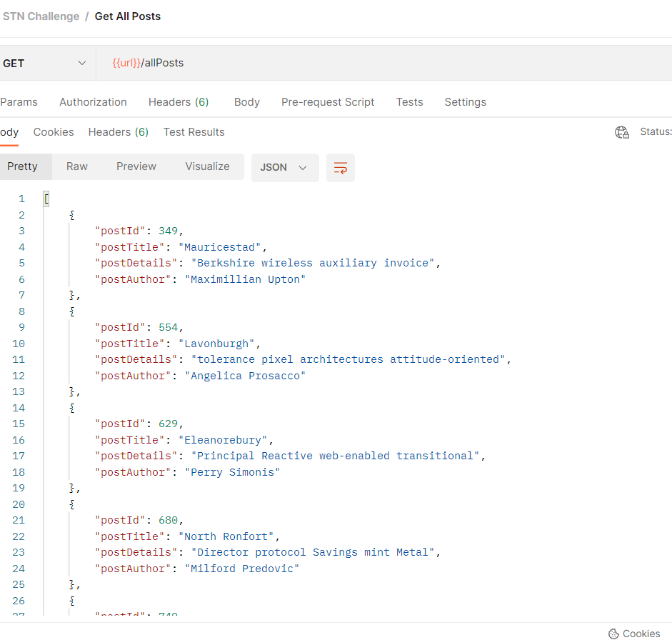Viewport: 672px width, 640px height.
Task: Switch to Preview response view
Action: click(136, 166)
